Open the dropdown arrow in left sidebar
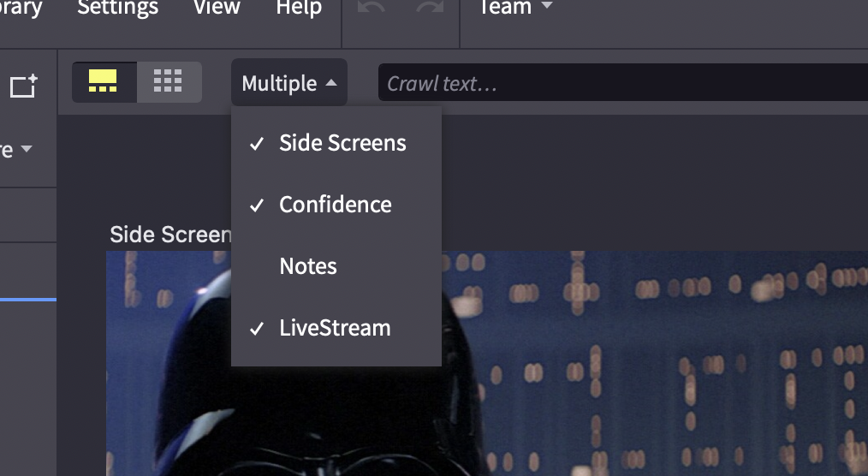868x476 pixels. coord(26,149)
